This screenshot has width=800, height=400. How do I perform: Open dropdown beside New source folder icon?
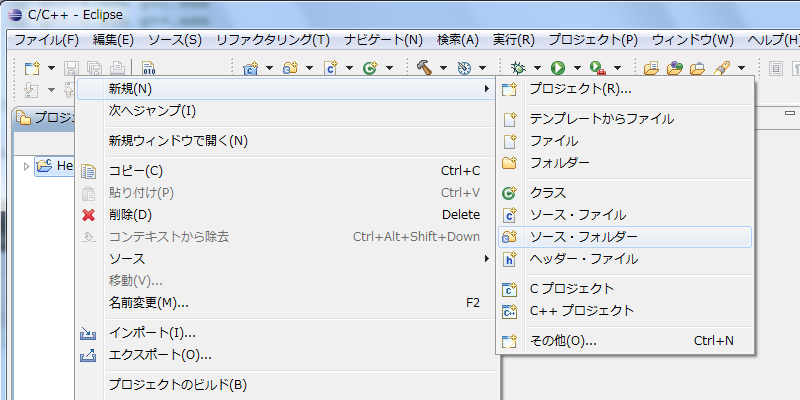pos(309,68)
